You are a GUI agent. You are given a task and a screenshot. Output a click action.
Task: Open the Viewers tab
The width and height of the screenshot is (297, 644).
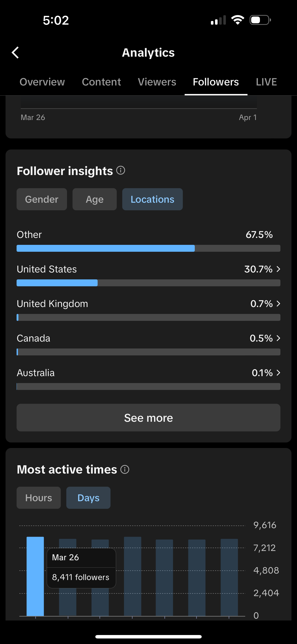click(x=157, y=82)
